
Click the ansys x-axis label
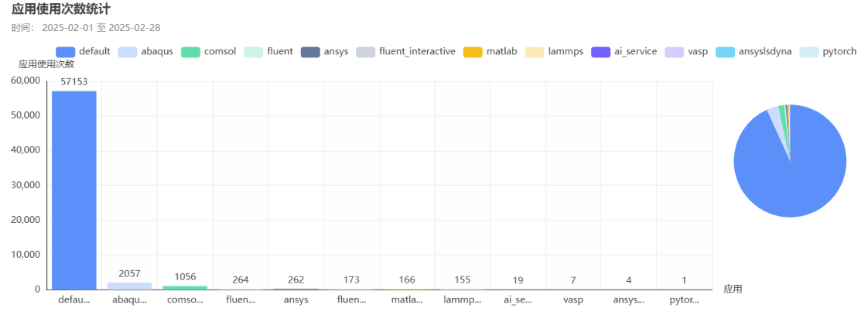coord(296,300)
